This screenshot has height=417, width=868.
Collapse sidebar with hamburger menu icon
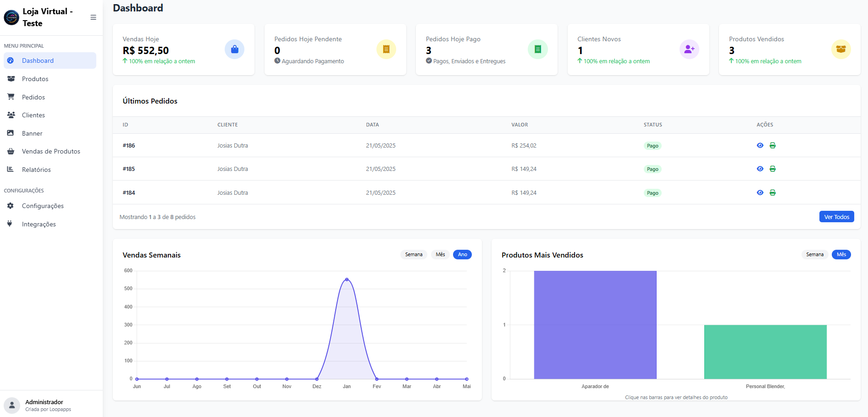pos(93,17)
